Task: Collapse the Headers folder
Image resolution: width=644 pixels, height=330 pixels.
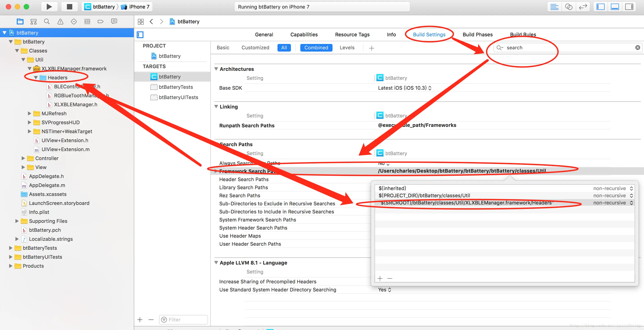Action: tap(36, 78)
